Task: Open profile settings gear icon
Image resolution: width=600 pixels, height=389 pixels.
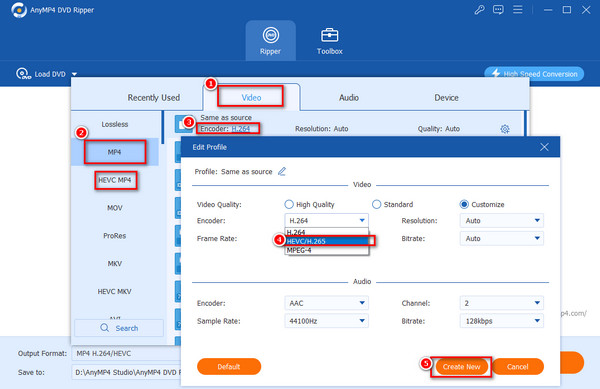Action: [505, 129]
